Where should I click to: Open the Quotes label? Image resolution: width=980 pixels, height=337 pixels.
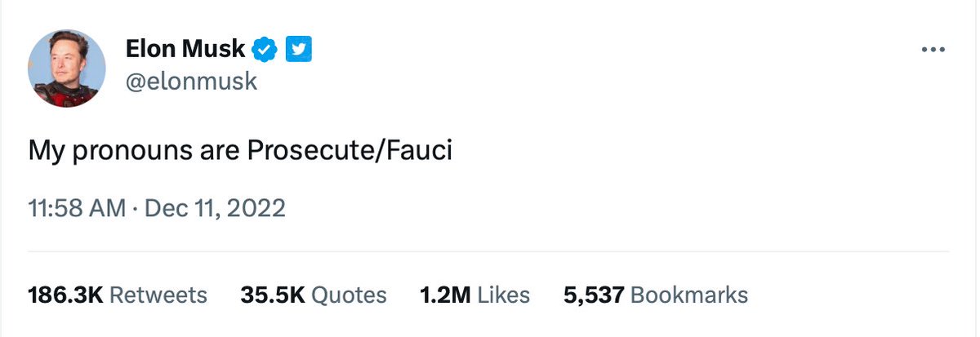(350, 295)
